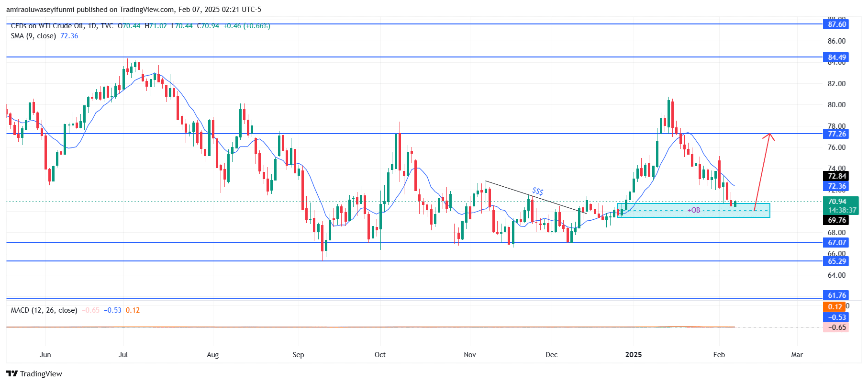868x384 pixels.
Task: Click the MACD (12, 26, close) indicator legend
Action: click(x=44, y=310)
